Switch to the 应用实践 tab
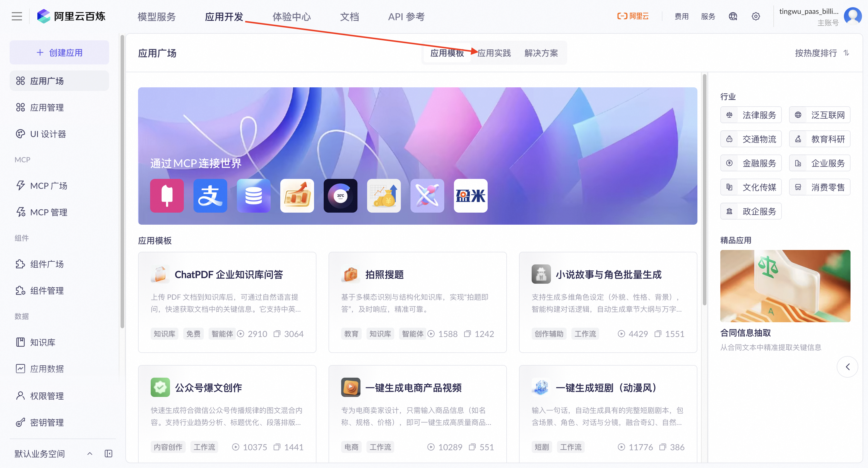Viewport: 868px width, 468px height. (494, 53)
